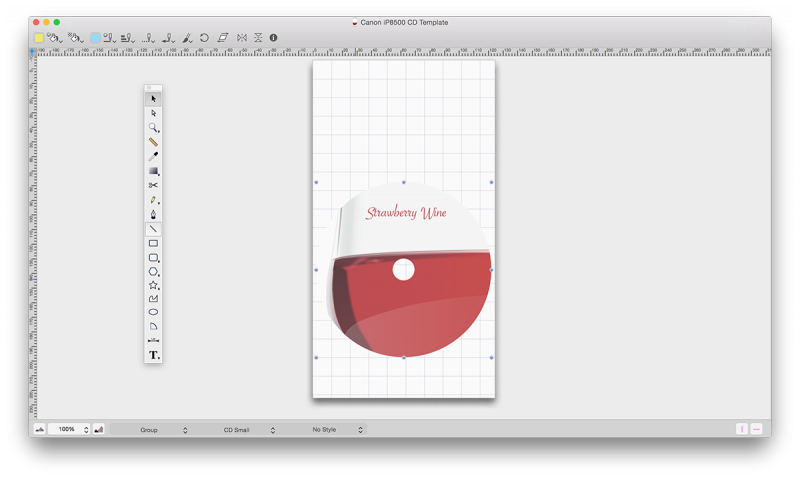Select the Rectangle shape tool
The width and height of the screenshot is (800, 479).
tap(153, 243)
